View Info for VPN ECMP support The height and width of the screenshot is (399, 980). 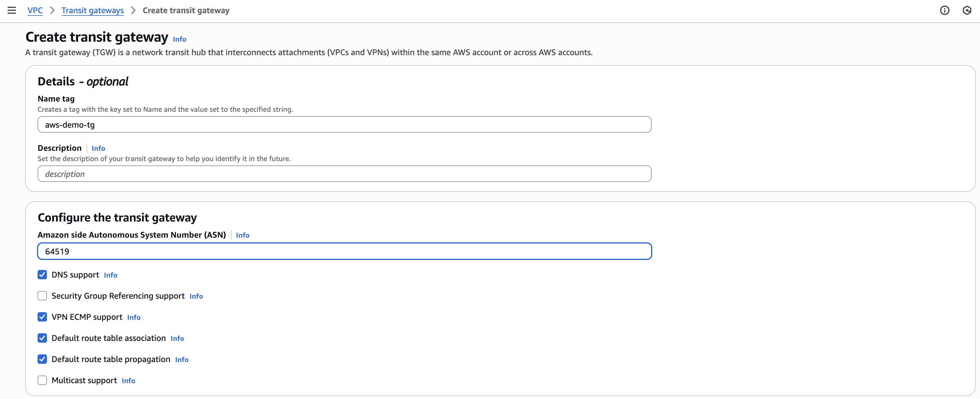click(134, 317)
